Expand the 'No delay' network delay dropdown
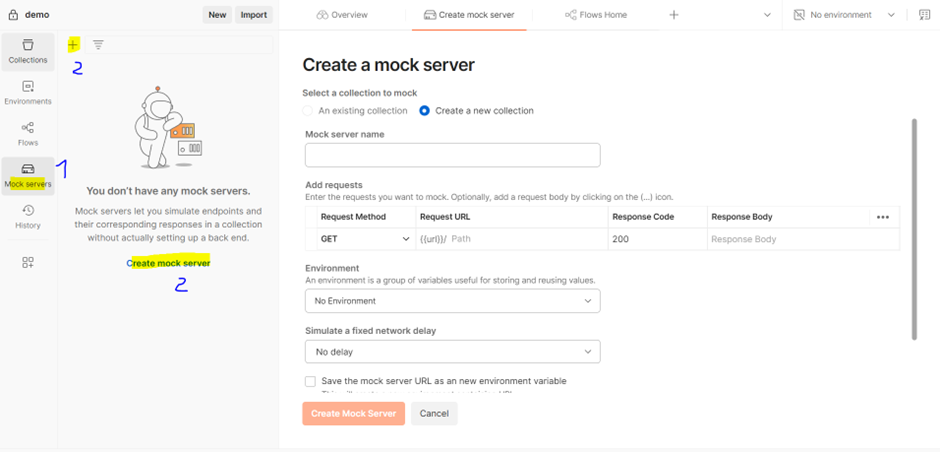940x452 pixels. [x=452, y=352]
